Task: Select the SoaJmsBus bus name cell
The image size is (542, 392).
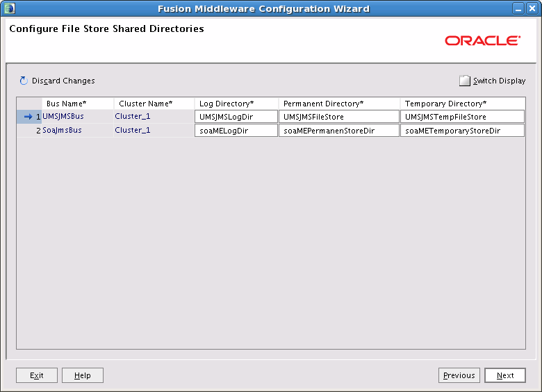Action: [x=78, y=131]
